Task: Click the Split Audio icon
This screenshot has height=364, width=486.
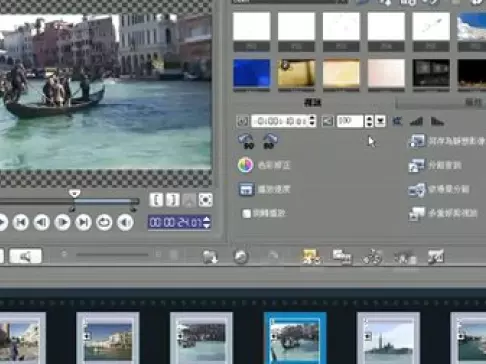Action: [416, 165]
